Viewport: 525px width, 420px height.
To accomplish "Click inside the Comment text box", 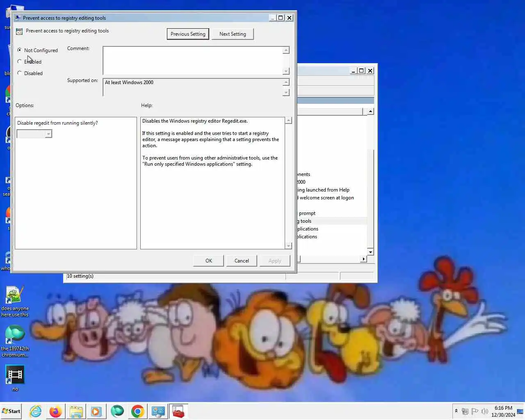I will pyautogui.click(x=193, y=60).
